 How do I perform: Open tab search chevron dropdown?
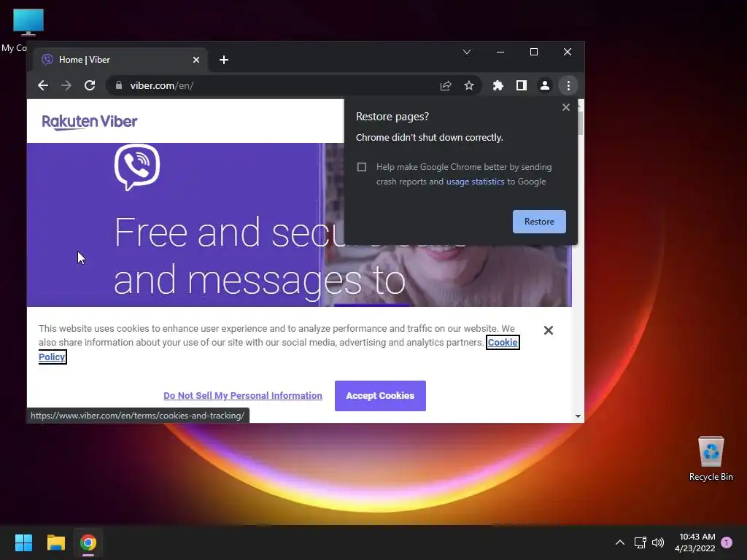click(x=467, y=52)
